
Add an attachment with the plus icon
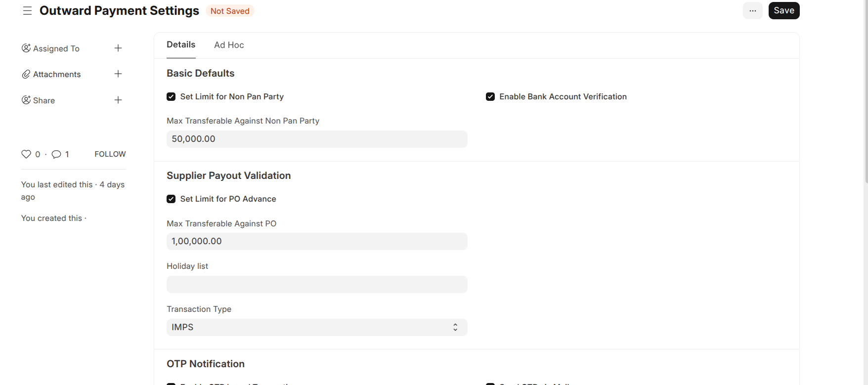point(118,74)
